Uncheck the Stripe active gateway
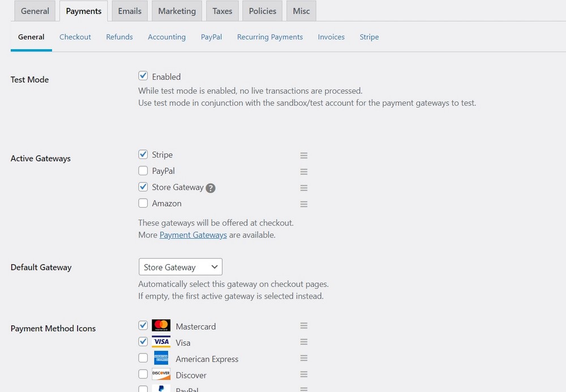Image resolution: width=566 pixels, height=392 pixels. [143, 154]
